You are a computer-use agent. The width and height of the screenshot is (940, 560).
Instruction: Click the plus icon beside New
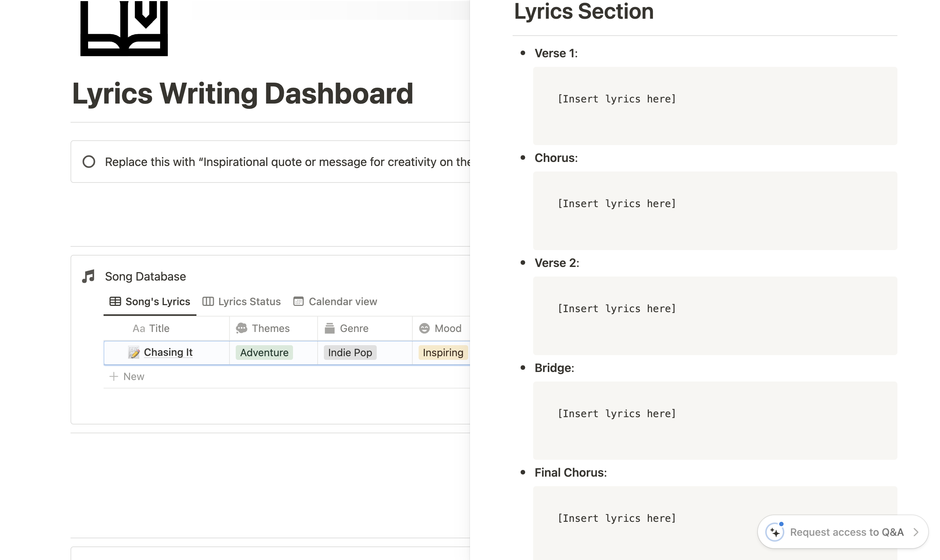(113, 377)
